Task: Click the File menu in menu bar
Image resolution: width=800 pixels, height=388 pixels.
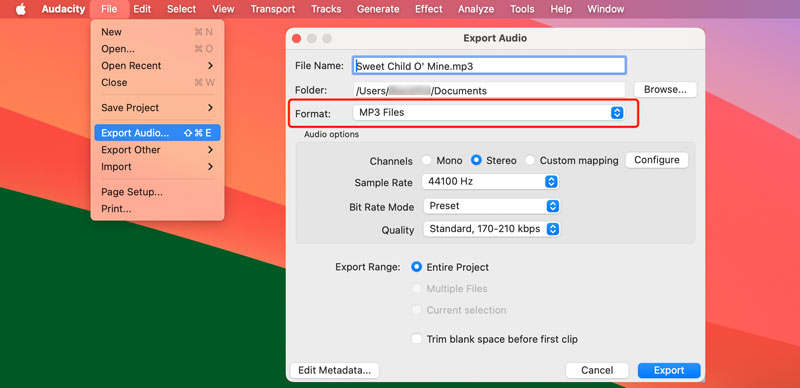Action: (x=109, y=9)
